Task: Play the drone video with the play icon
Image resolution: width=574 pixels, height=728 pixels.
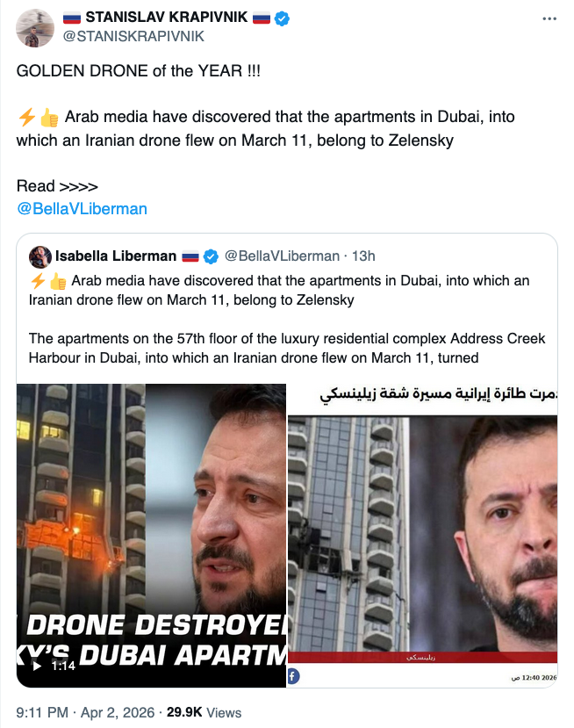Action: pos(36,667)
